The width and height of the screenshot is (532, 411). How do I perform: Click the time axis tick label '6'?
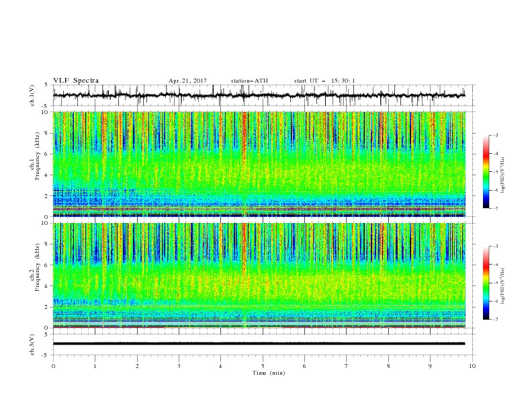tap(304, 366)
